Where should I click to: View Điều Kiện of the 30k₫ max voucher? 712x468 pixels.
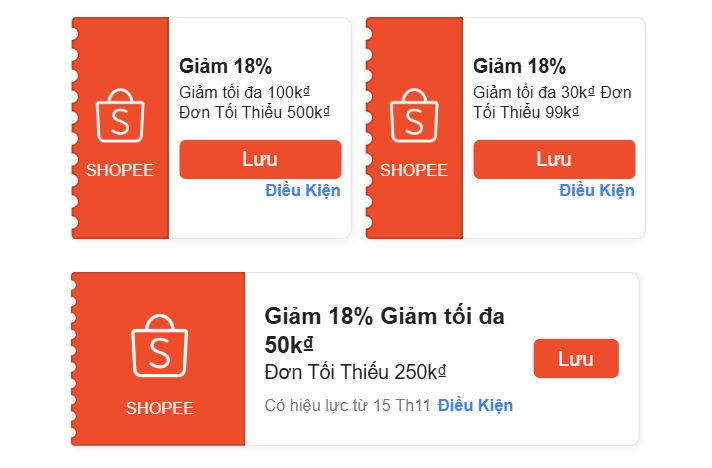tap(597, 190)
